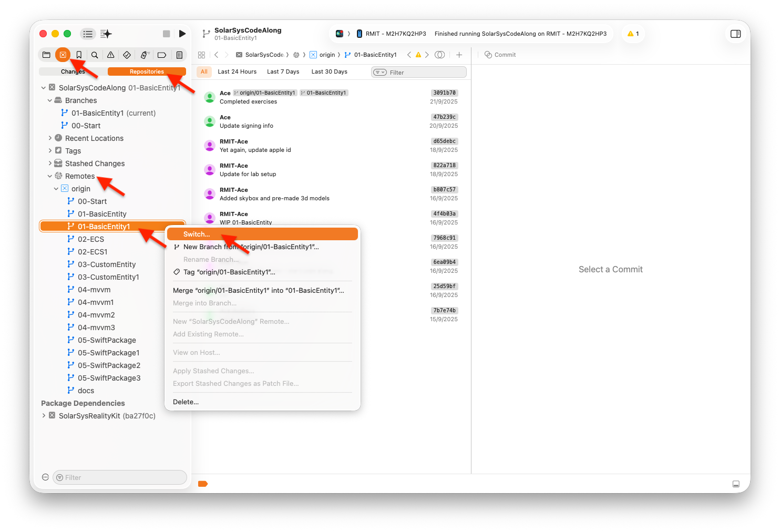The height and width of the screenshot is (532, 780).
Task: Select the 02-ECS remote branch
Action: [91, 239]
